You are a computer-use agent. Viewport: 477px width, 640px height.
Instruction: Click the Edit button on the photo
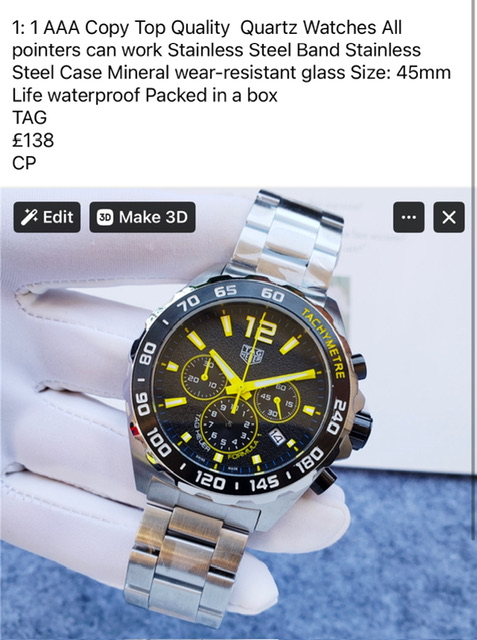pos(47,217)
